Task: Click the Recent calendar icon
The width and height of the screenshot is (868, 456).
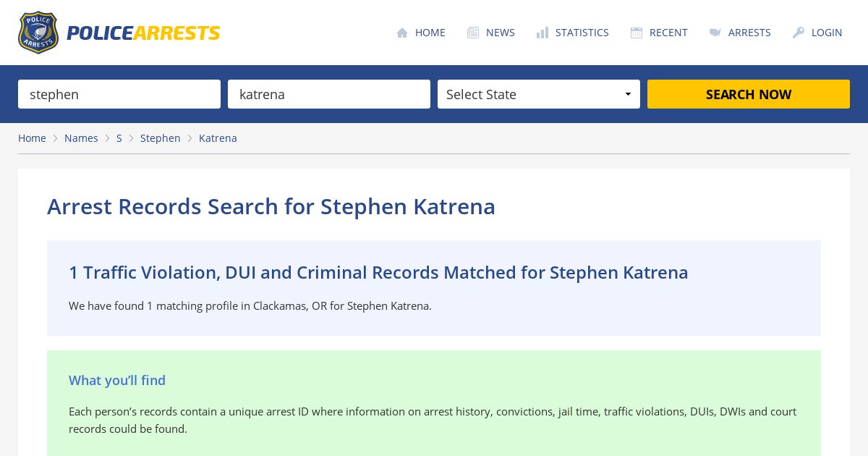Action: [637, 33]
